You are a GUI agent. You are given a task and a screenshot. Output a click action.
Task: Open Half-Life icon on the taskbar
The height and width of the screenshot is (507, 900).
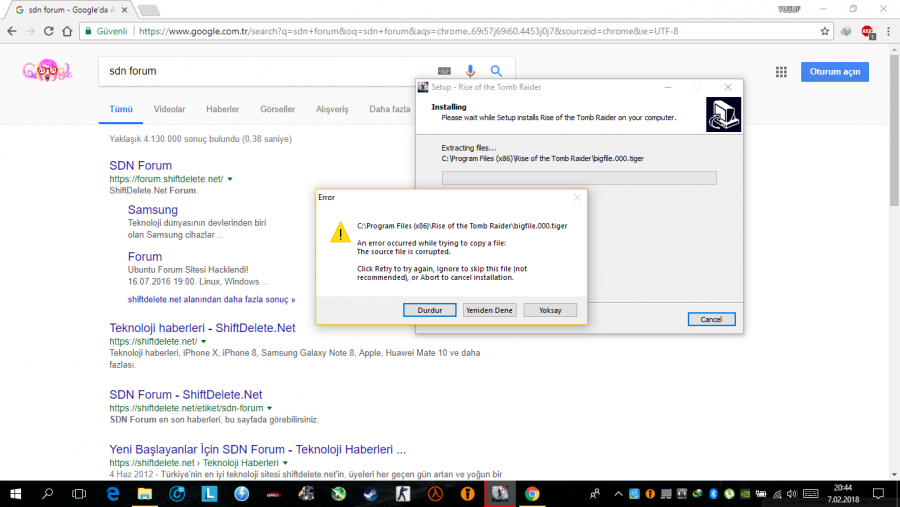point(435,494)
